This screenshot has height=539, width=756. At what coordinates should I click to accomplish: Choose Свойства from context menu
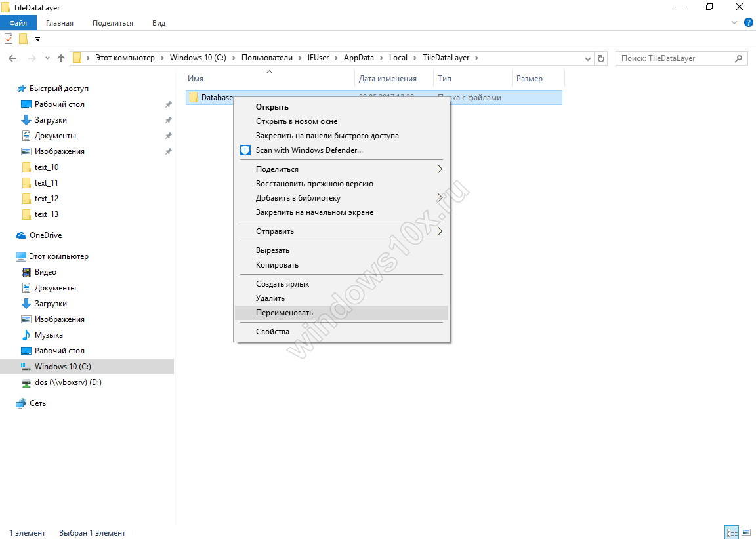(272, 332)
